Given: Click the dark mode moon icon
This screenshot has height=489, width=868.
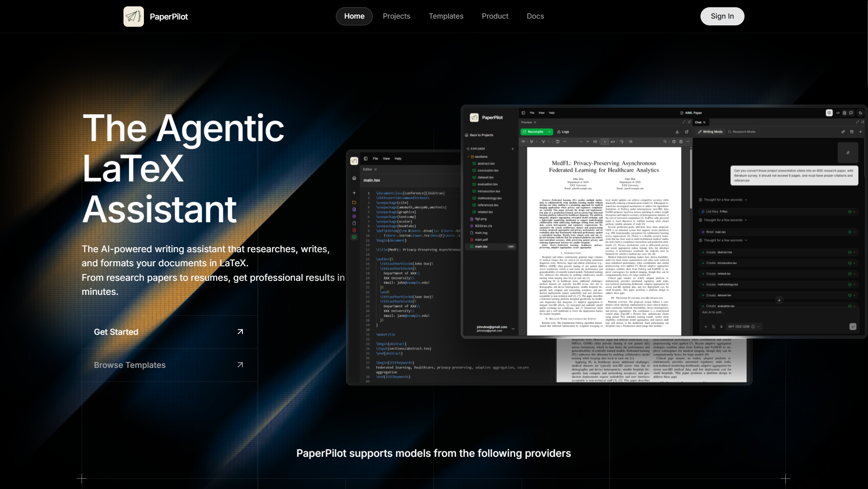Looking at the screenshot, I should coord(860,113).
